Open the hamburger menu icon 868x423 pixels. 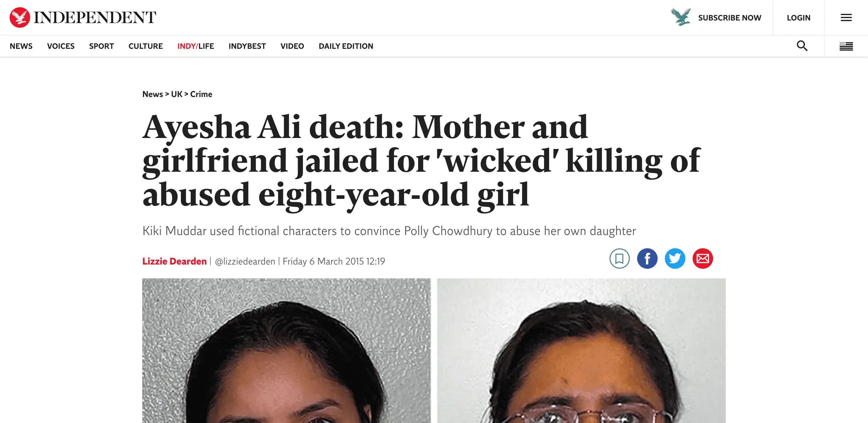[x=846, y=17]
